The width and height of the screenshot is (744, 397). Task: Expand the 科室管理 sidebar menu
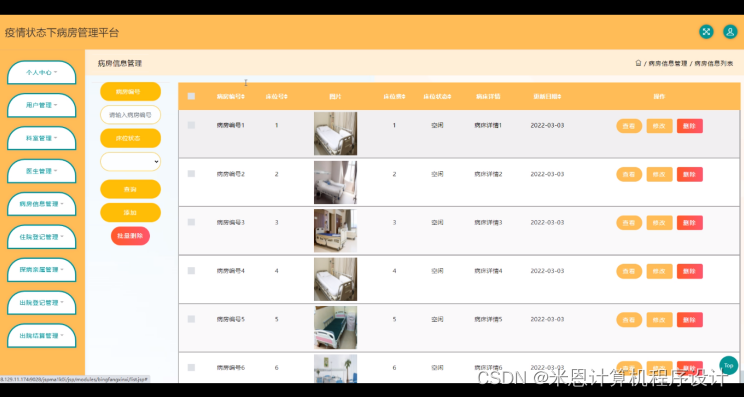pos(42,138)
